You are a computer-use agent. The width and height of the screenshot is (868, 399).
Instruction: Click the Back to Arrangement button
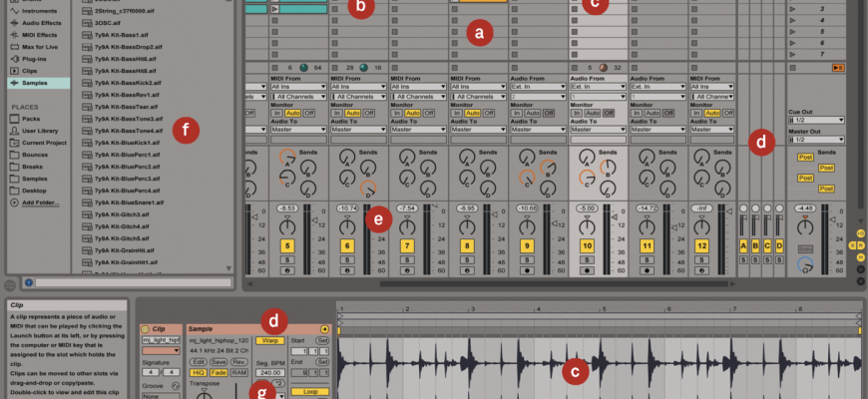839,67
